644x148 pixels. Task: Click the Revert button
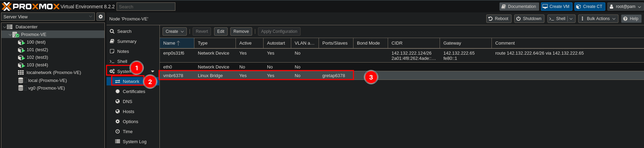pyautogui.click(x=202, y=31)
